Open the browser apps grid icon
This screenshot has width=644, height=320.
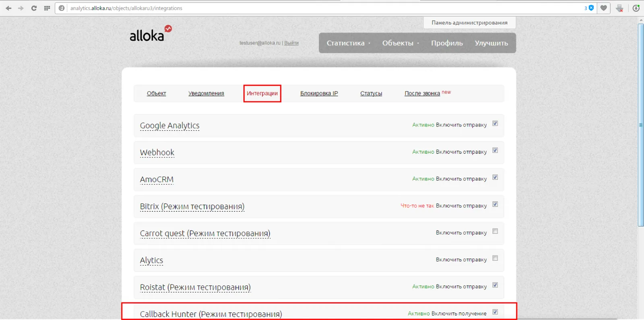point(47,8)
